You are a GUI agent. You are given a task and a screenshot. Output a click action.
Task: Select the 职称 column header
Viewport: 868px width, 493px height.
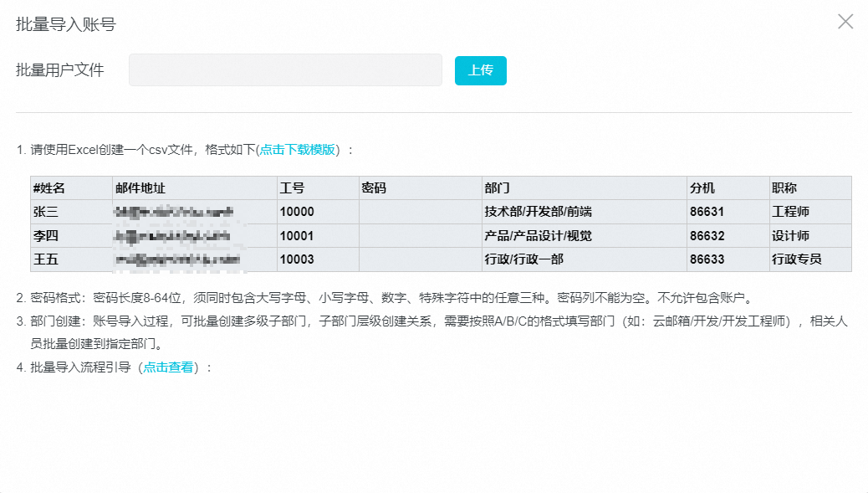[784, 188]
